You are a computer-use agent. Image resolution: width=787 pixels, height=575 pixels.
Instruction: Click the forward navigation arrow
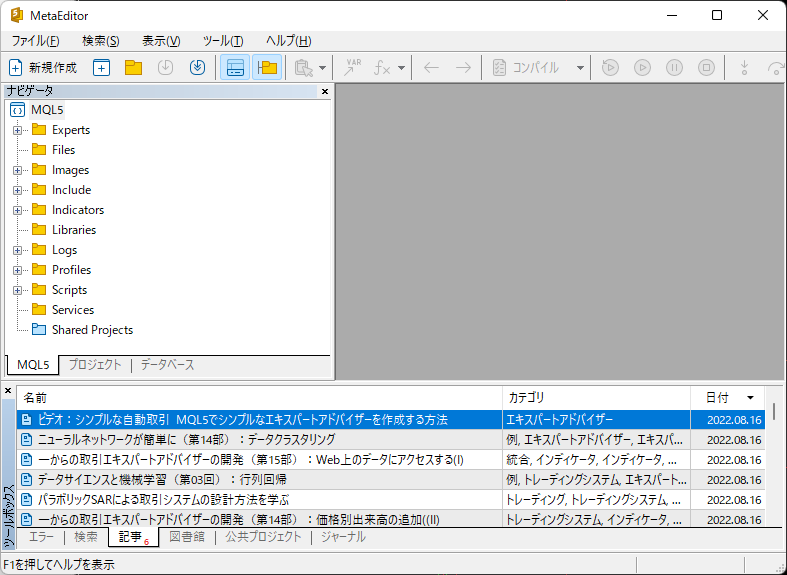pos(463,67)
